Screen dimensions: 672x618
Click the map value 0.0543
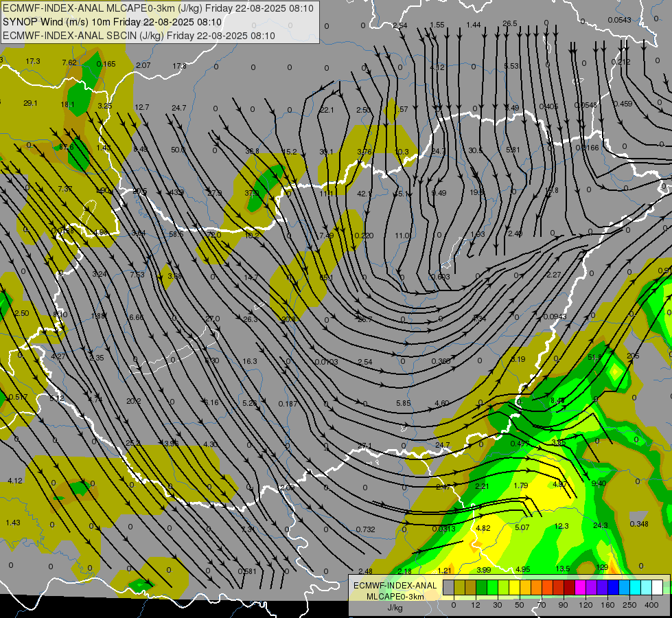click(x=619, y=20)
